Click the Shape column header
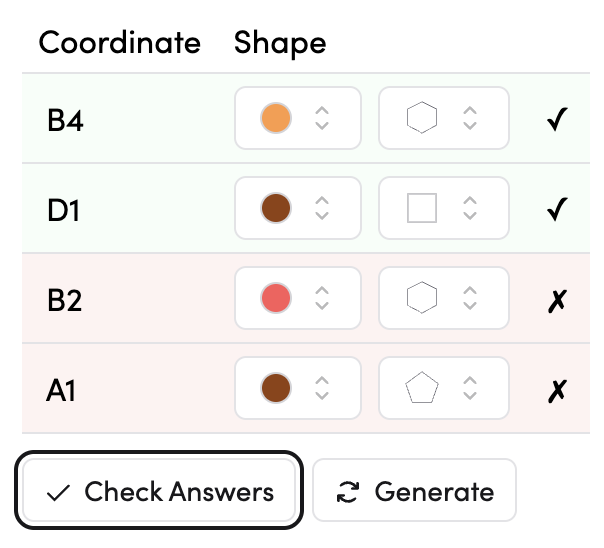 280,43
